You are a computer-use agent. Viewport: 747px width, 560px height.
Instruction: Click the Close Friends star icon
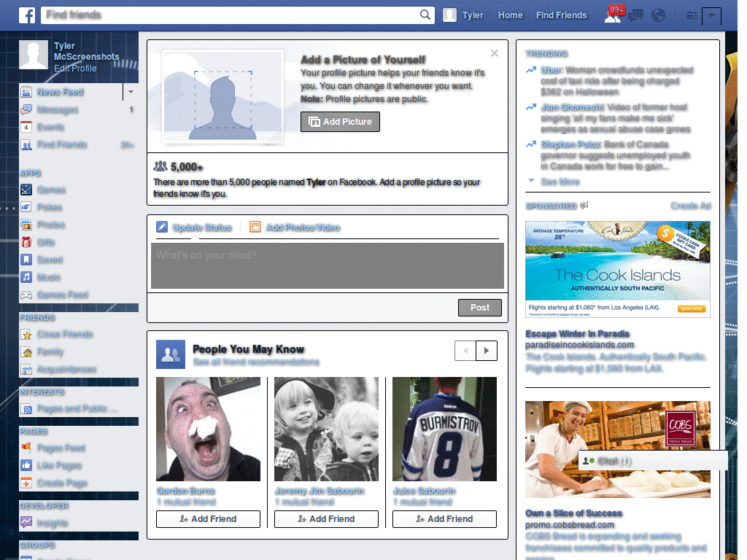(26, 334)
